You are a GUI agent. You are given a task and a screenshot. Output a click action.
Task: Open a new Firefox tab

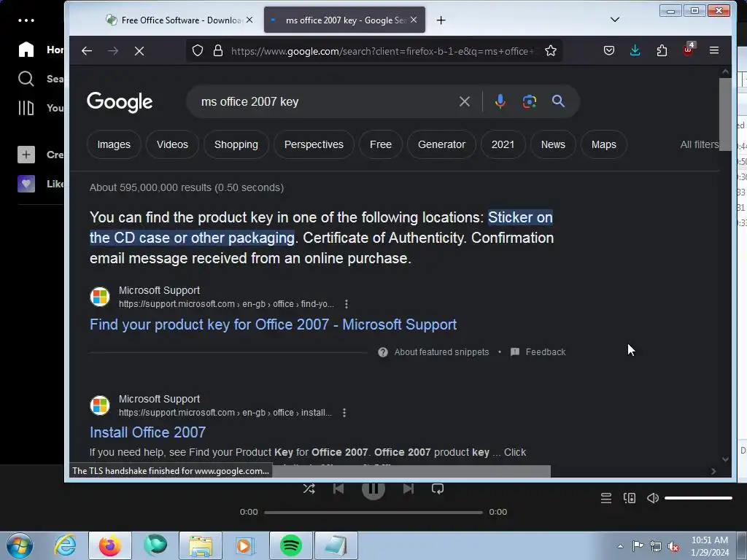pyautogui.click(x=441, y=20)
